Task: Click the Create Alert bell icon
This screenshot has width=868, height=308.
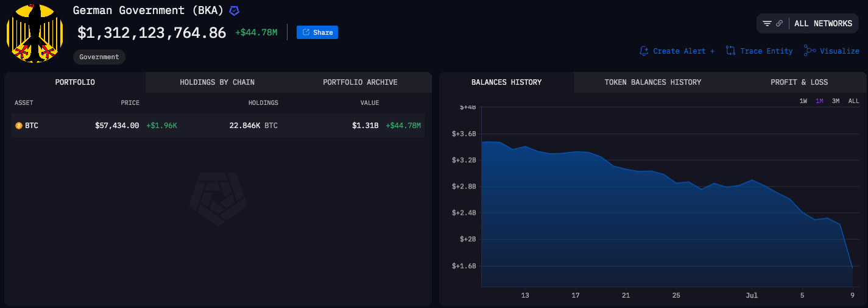Action: (644, 51)
